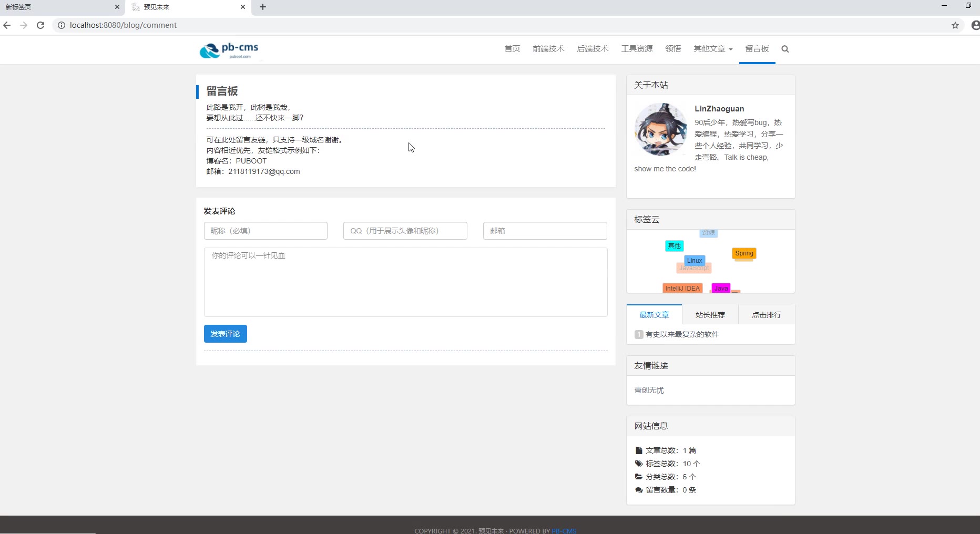This screenshot has width=980, height=534.
Task: Open the browser profile icon
Action: point(975,25)
